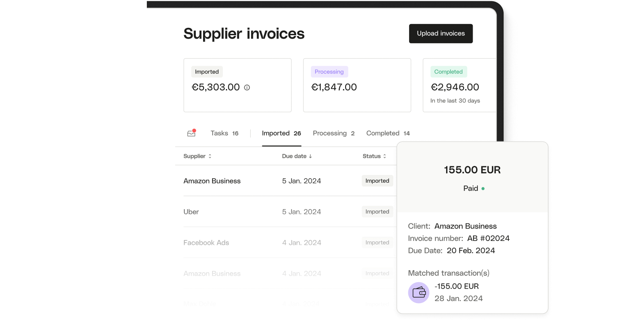Viewport: 644px width, 322px height.
Task: Select the Completed summary card
Action: pos(459,85)
